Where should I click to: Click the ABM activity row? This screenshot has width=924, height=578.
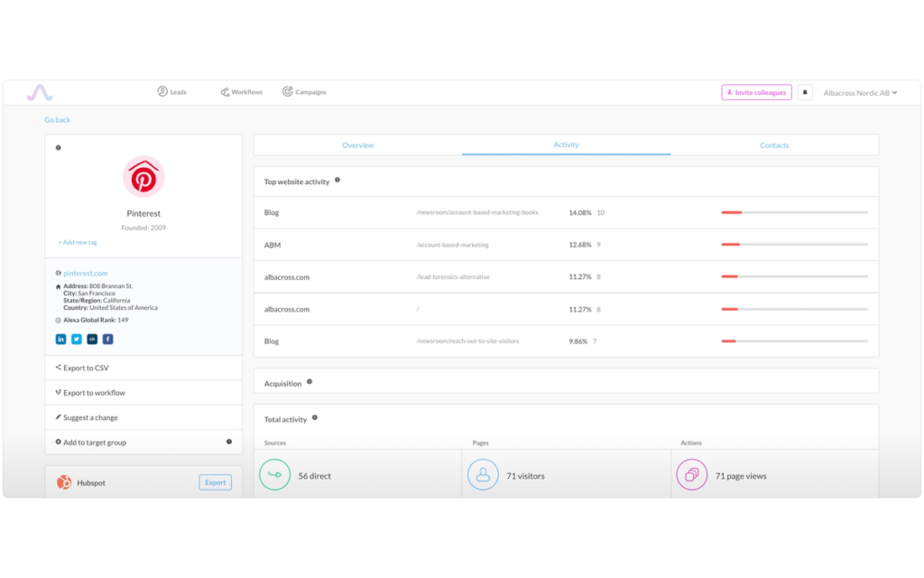566,245
